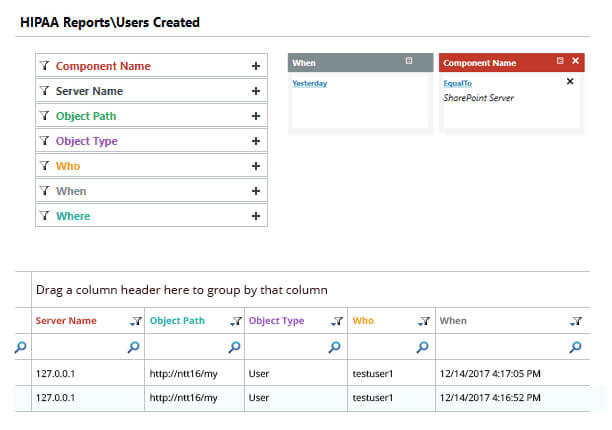Sort by When column header
The width and height of the screenshot is (612, 430).
[453, 321]
